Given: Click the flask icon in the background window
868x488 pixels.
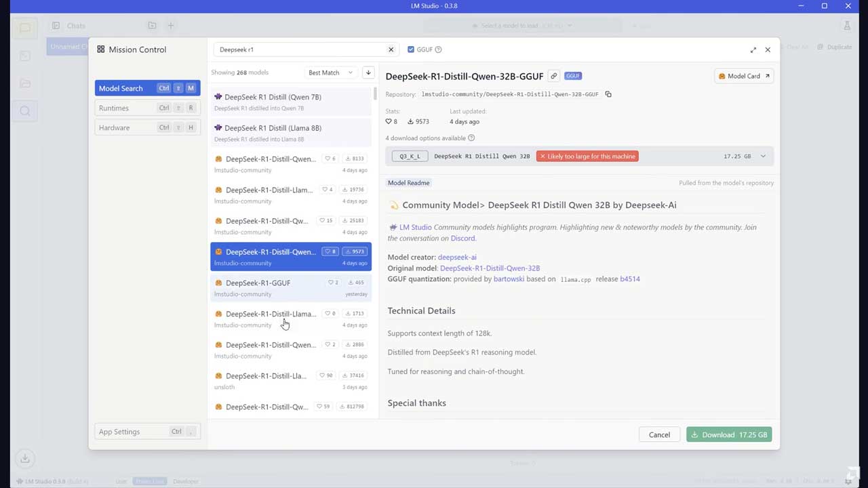Looking at the screenshot, I should (847, 26).
